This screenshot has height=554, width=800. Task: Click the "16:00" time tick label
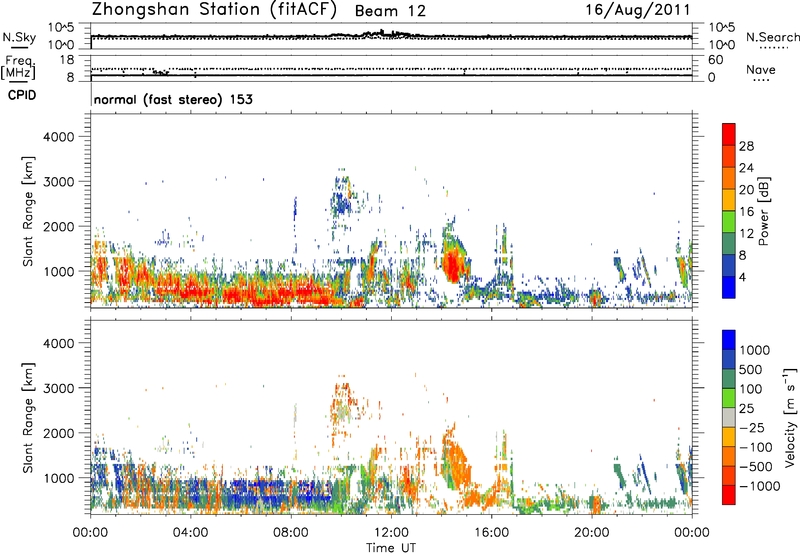click(x=491, y=533)
